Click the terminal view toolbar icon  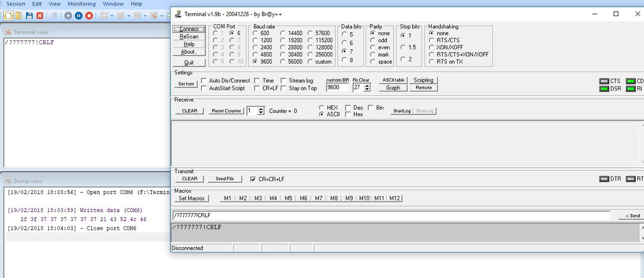(x=154, y=16)
